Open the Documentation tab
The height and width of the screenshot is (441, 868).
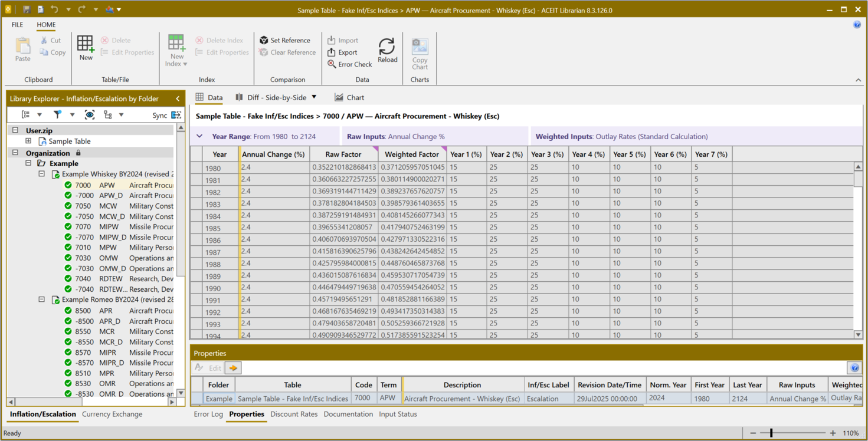tap(348, 414)
